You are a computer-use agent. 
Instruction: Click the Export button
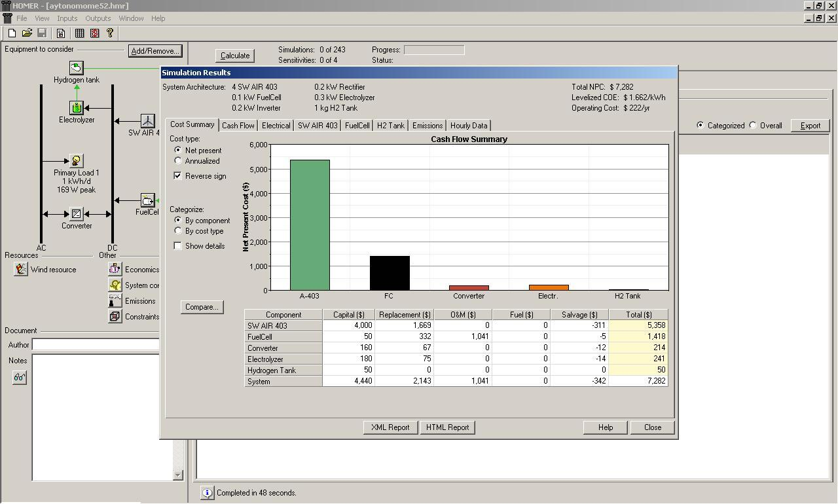pos(811,126)
